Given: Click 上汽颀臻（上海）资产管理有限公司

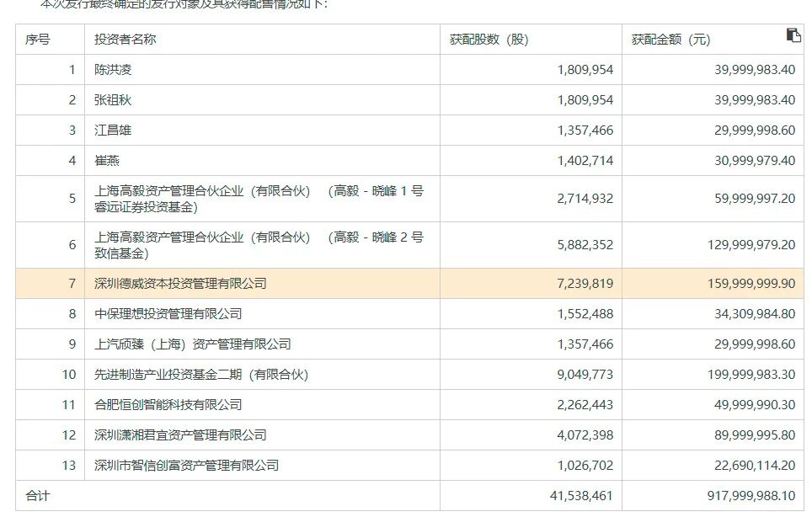Looking at the screenshot, I should pos(192,344).
